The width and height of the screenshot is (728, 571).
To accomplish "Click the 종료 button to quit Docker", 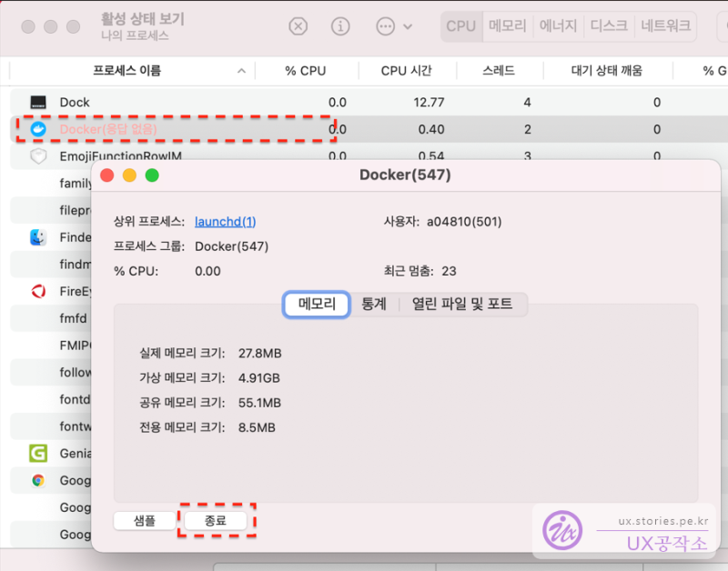I will coord(216,520).
